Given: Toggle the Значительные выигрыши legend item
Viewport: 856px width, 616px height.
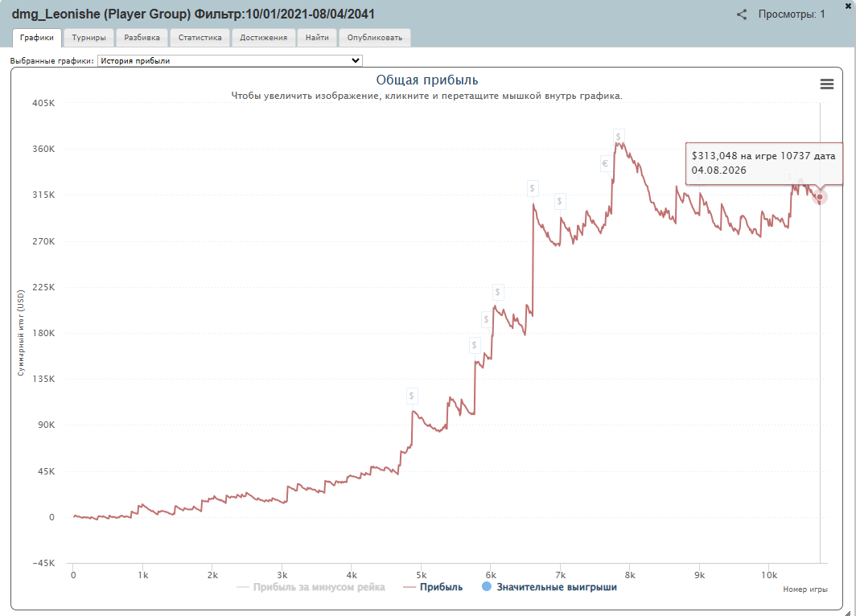Looking at the screenshot, I should (549, 587).
